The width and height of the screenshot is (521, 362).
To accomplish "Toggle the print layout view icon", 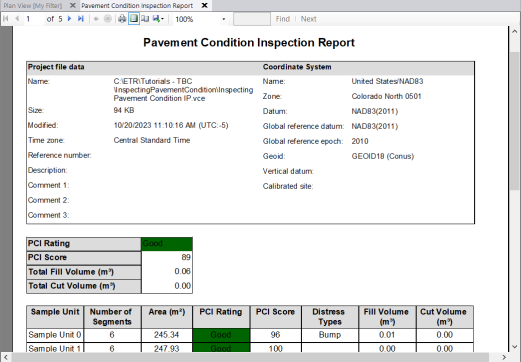I will [x=134, y=19].
